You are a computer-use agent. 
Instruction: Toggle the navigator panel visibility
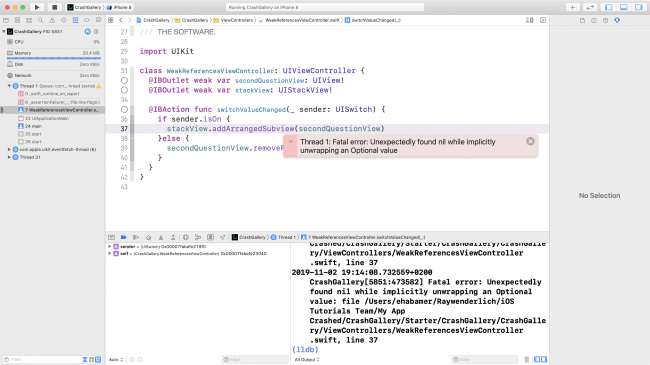(609, 7)
